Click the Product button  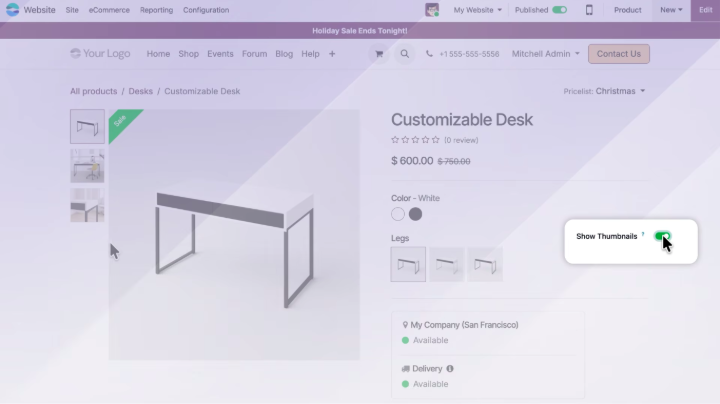point(627,10)
